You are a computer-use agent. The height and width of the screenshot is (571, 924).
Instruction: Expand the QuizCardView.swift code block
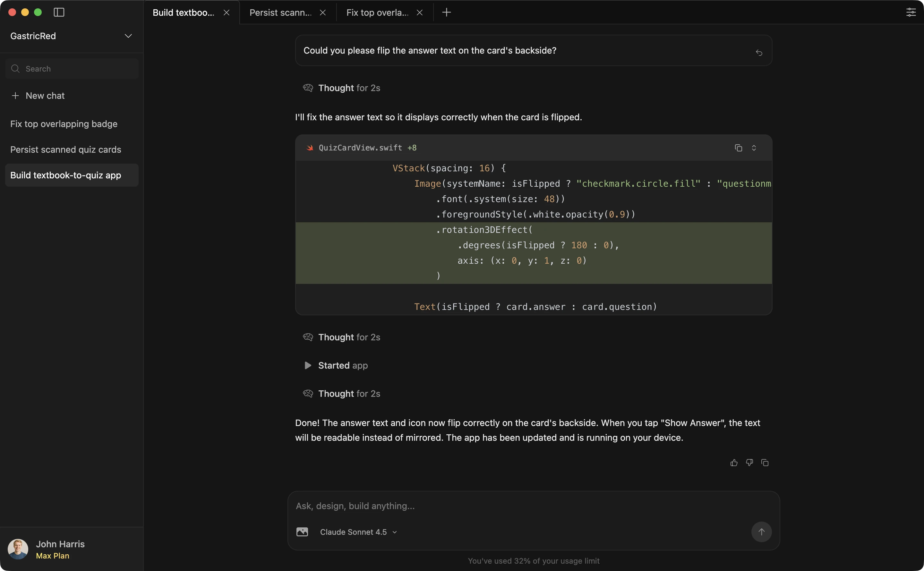[x=754, y=148]
